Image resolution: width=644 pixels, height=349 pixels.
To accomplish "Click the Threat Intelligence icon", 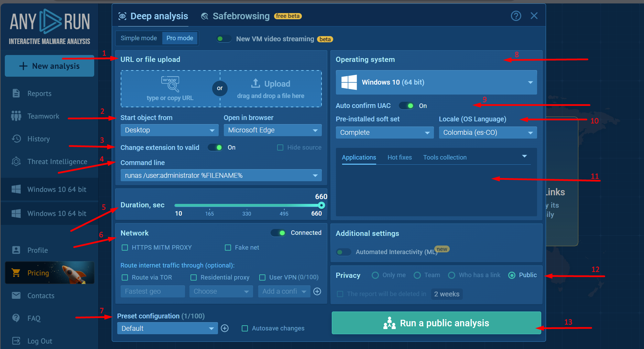I will tap(16, 161).
